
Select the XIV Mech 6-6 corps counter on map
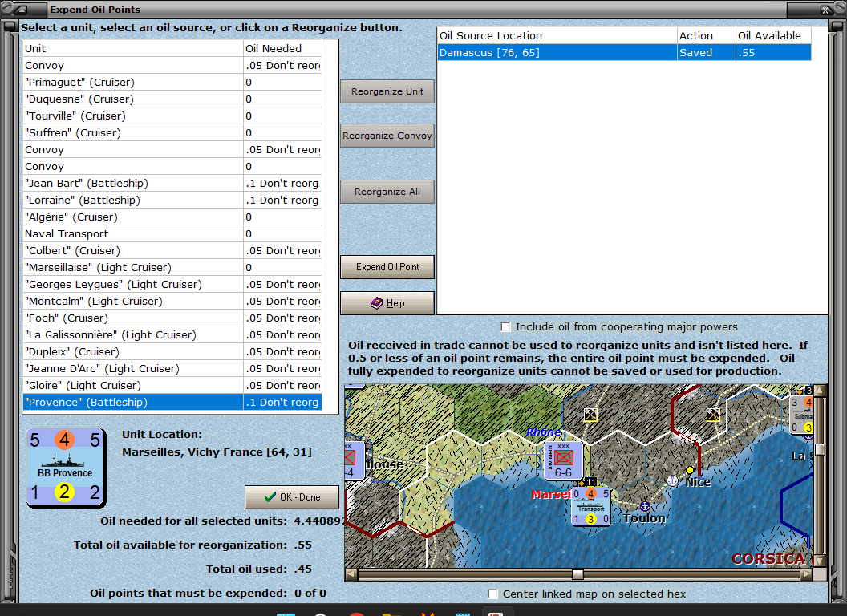[x=563, y=460]
